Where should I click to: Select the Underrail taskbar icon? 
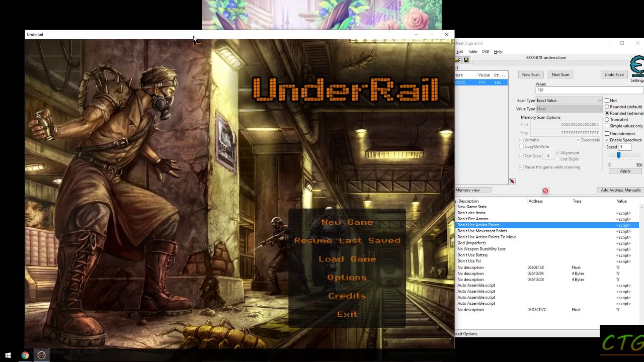tap(42, 355)
